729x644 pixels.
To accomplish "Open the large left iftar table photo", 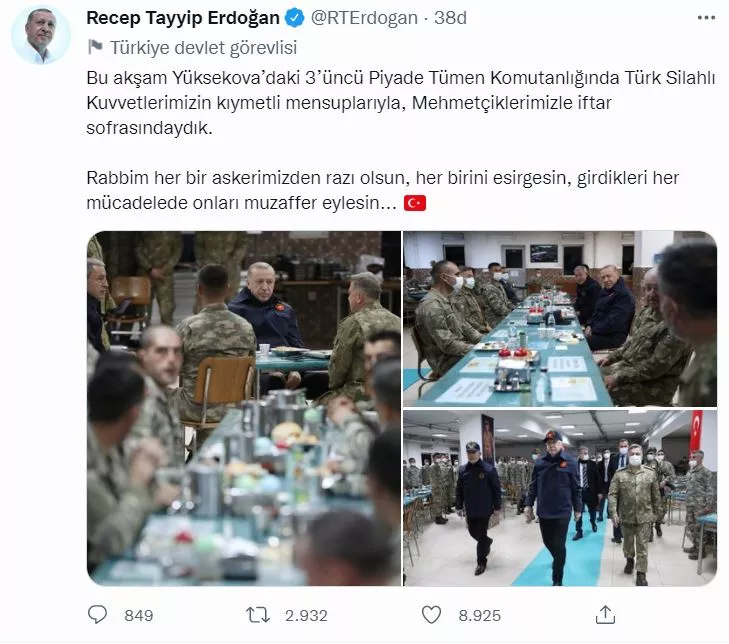I will click(244, 408).
